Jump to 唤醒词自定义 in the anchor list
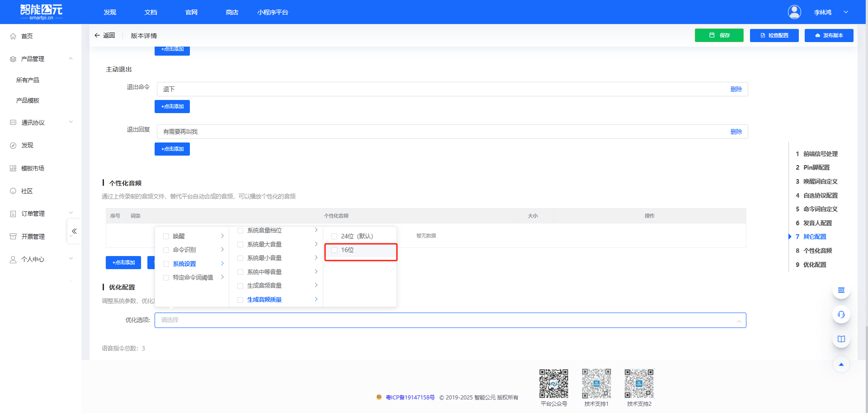This screenshot has height=413, width=868. [x=820, y=181]
